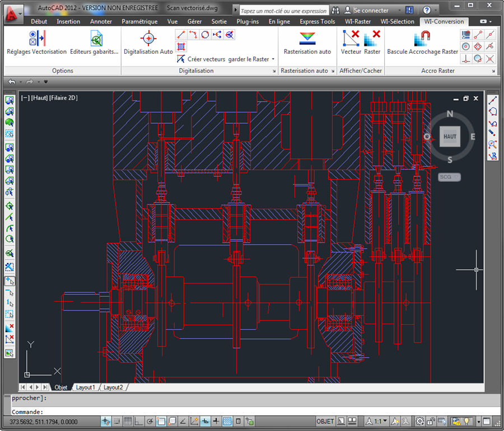Click the binoculars search icon
The height and width of the screenshot is (431, 504).
tap(335, 10)
